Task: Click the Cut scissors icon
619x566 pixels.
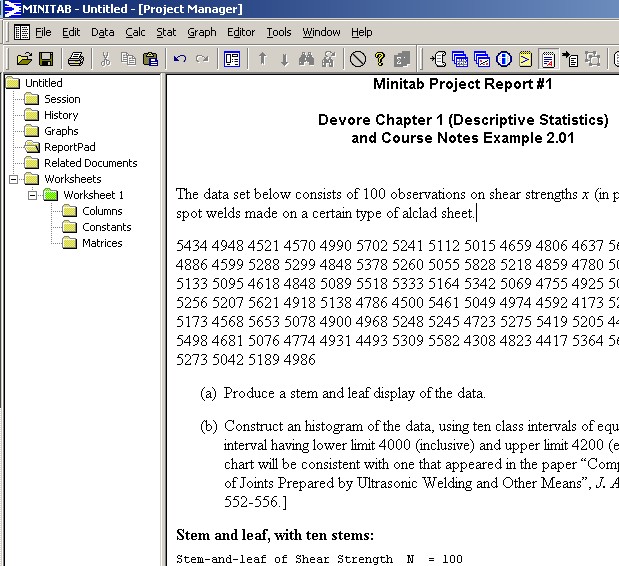Action: (105, 60)
